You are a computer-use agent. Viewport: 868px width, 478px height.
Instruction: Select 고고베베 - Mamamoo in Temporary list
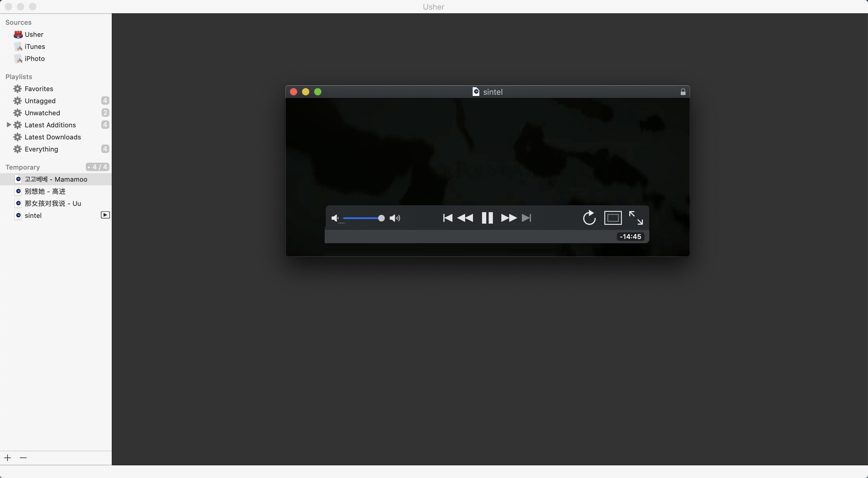pos(56,180)
